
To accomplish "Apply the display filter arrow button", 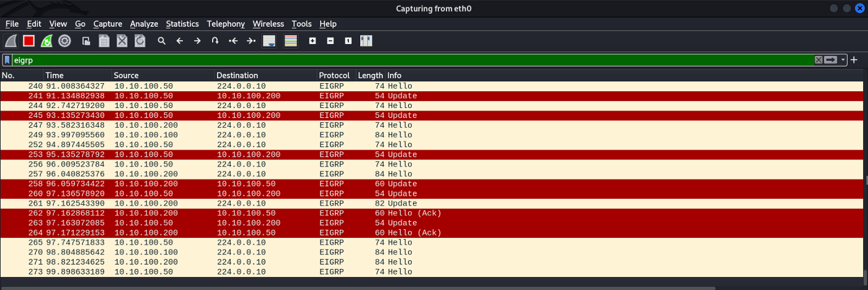I will coord(831,60).
